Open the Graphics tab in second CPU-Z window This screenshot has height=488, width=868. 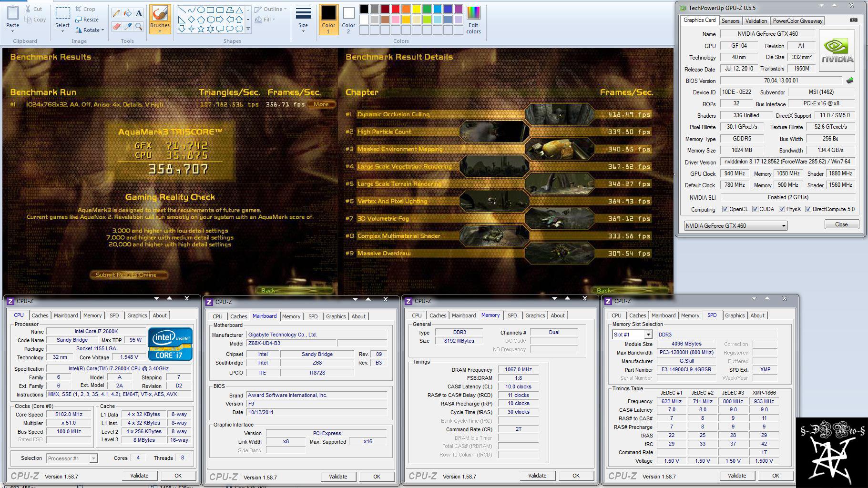(x=336, y=316)
